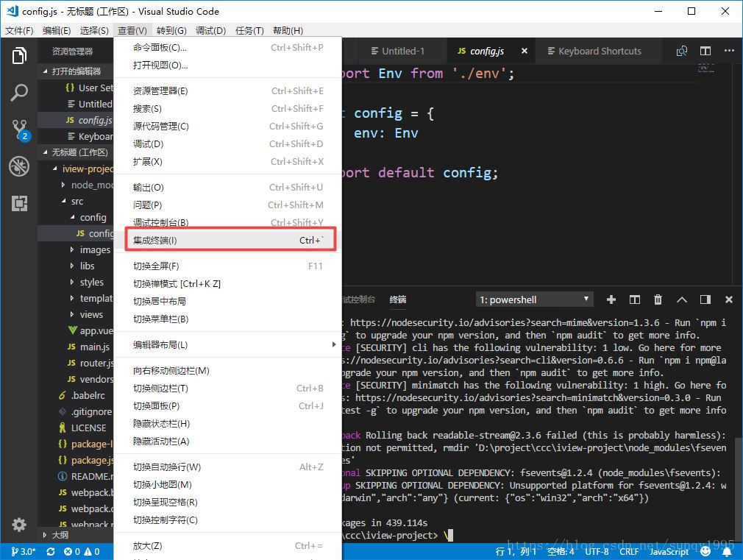Open the Explorer icon in activity bar
Viewport: 743px width, 560px height.
19,56
